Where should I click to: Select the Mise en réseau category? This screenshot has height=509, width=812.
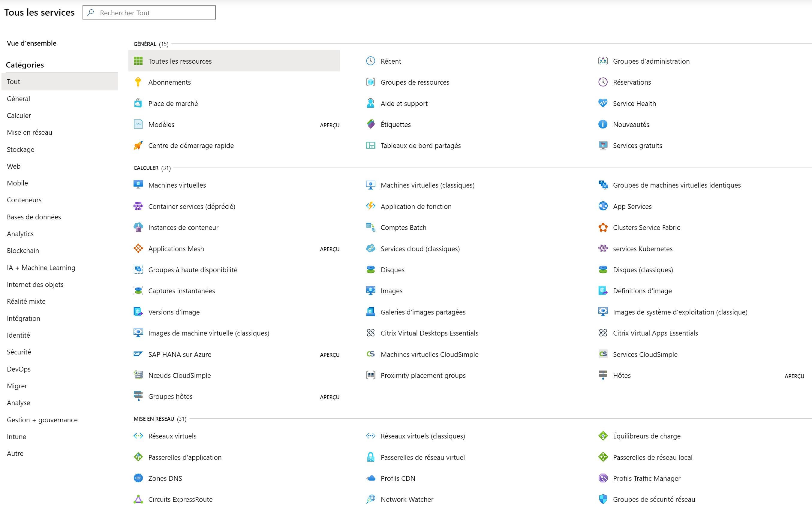(30, 132)
